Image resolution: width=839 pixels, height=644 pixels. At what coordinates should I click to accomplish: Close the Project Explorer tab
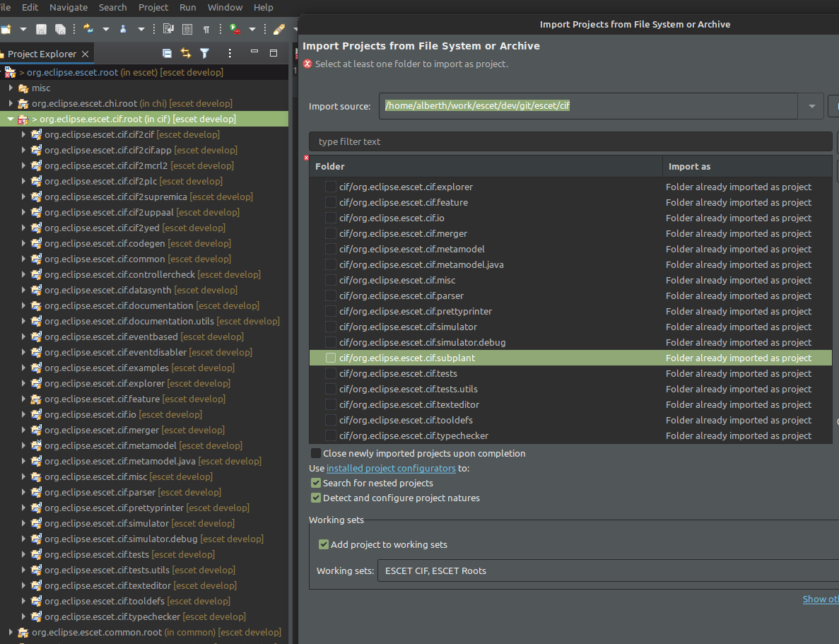click(x=85, y=54)
